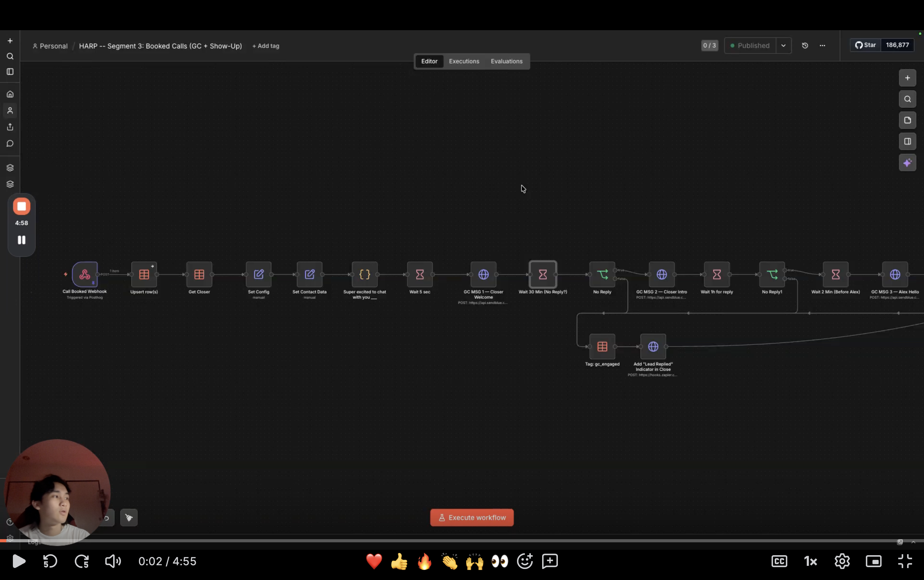Open node search on the canvas

908,99
